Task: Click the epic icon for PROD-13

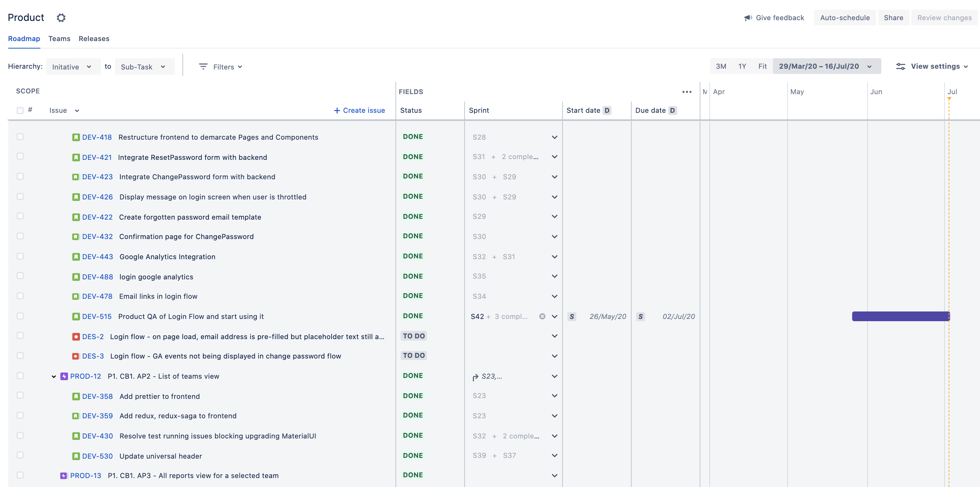Action: pos(64,475)
